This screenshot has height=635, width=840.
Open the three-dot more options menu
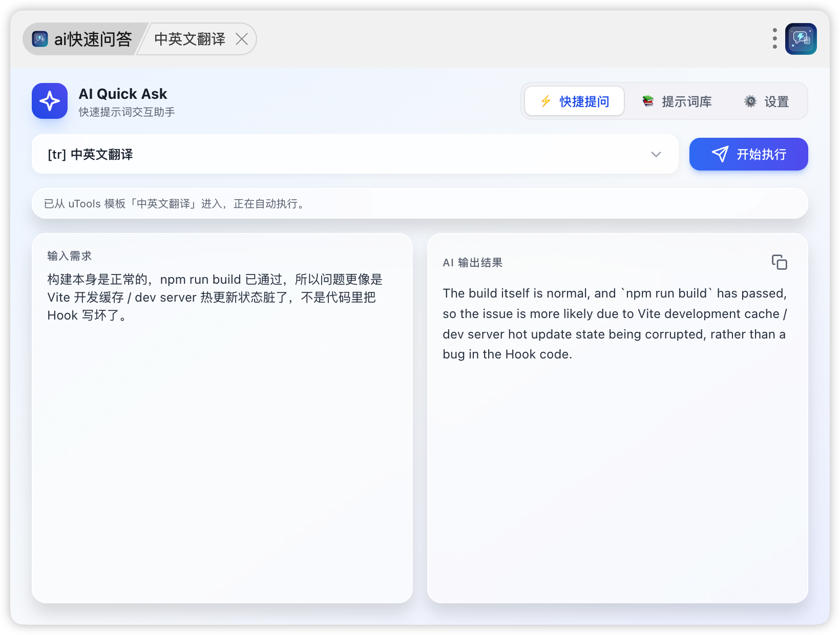(774, 39)
